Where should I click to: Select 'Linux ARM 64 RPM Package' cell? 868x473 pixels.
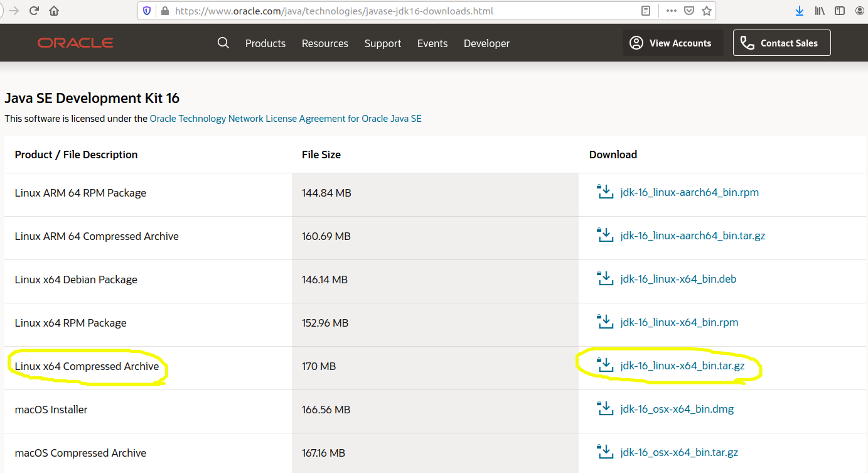80,193
